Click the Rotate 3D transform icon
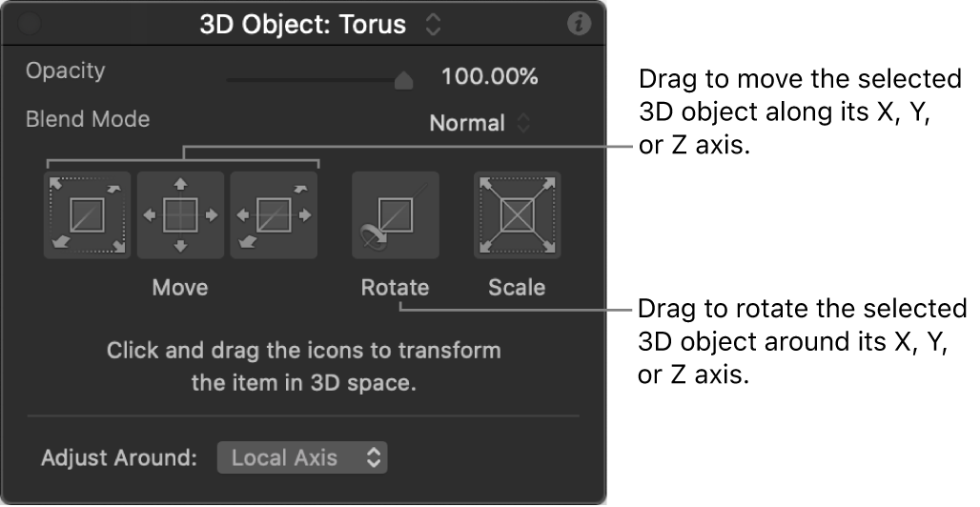Screen dimensions: 980x507 pyautogui.click(x=396, y=215)
